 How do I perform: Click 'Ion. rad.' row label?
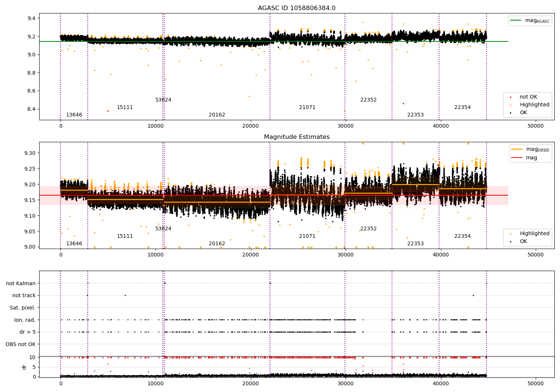coord(25,320)
